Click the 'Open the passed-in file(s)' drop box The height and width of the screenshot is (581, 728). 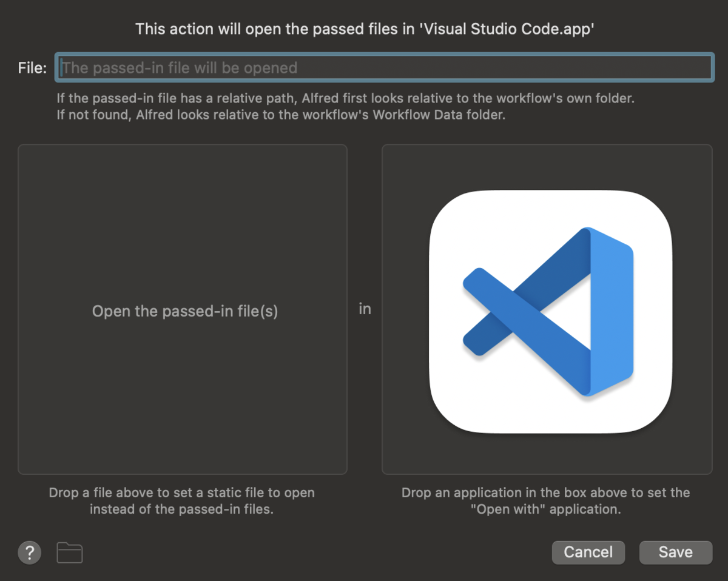[x=183, y=309]
